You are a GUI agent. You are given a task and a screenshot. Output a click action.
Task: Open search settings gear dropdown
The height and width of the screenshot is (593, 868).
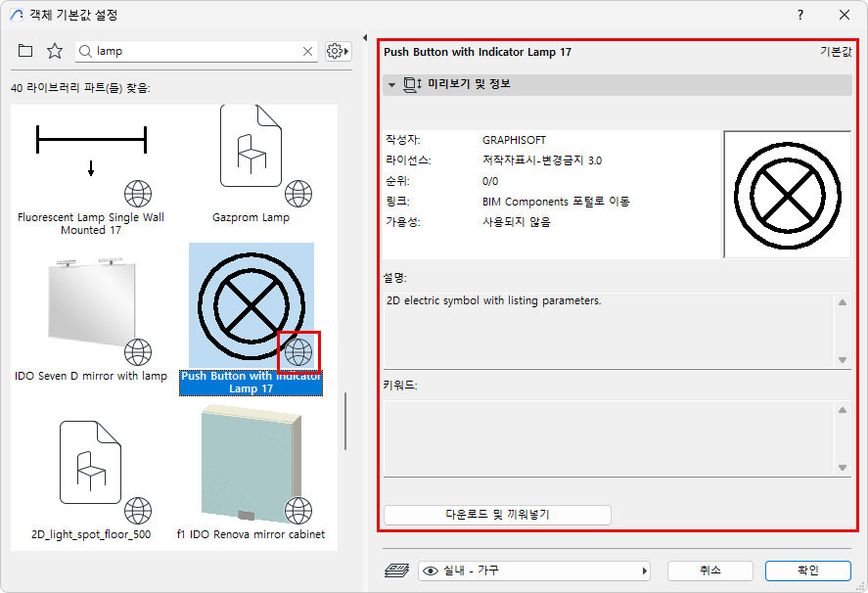(x=338, y=52)
